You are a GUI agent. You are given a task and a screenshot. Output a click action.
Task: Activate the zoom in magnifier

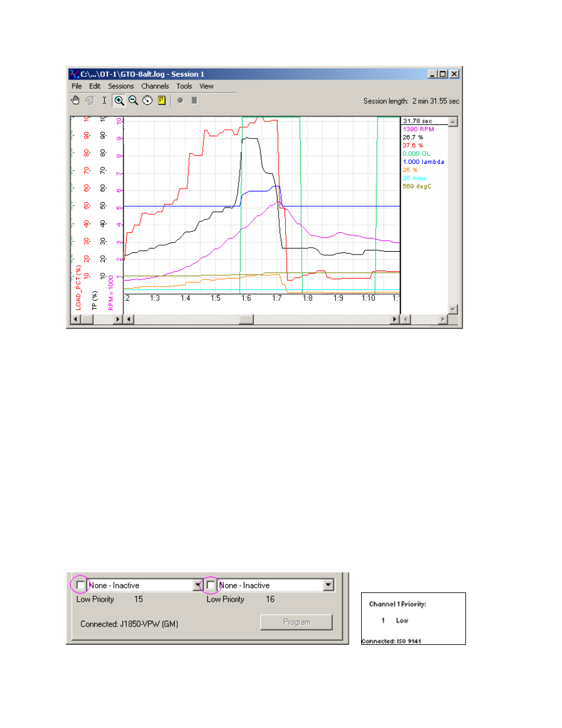tap(119, 100)
